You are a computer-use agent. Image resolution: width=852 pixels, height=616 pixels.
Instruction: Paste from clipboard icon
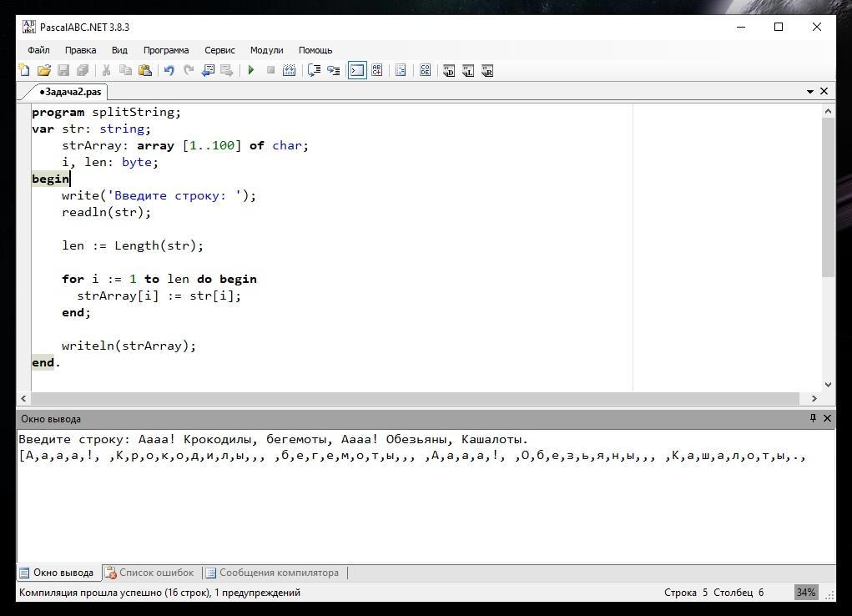pyautogui.click(x=145, y=71)
